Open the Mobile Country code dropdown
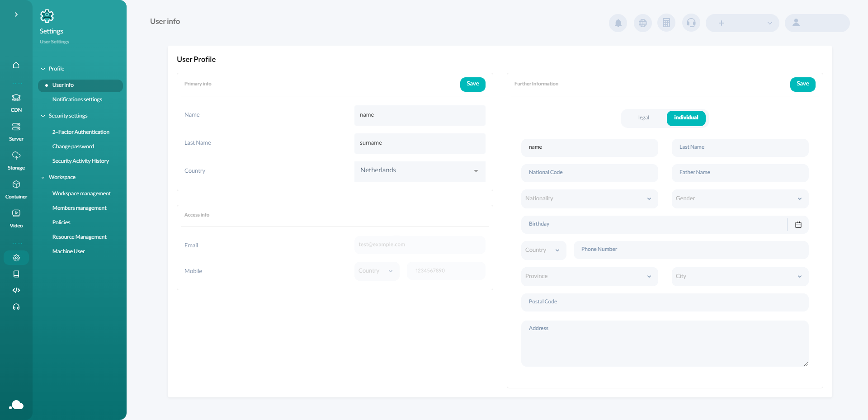Screen dimensions: 868x420 (x=377, y=271)
